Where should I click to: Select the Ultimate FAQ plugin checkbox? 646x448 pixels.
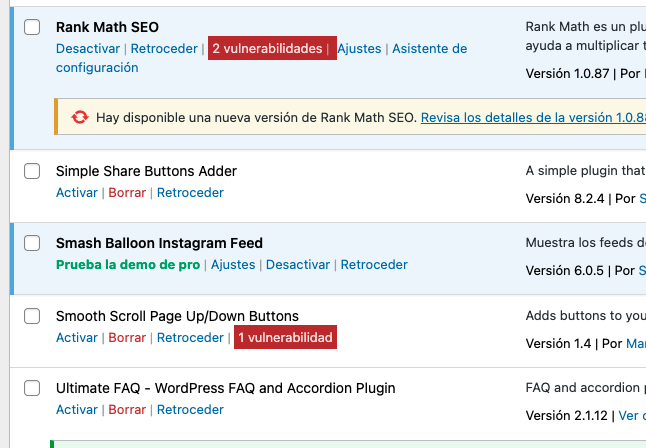point(32,388)
